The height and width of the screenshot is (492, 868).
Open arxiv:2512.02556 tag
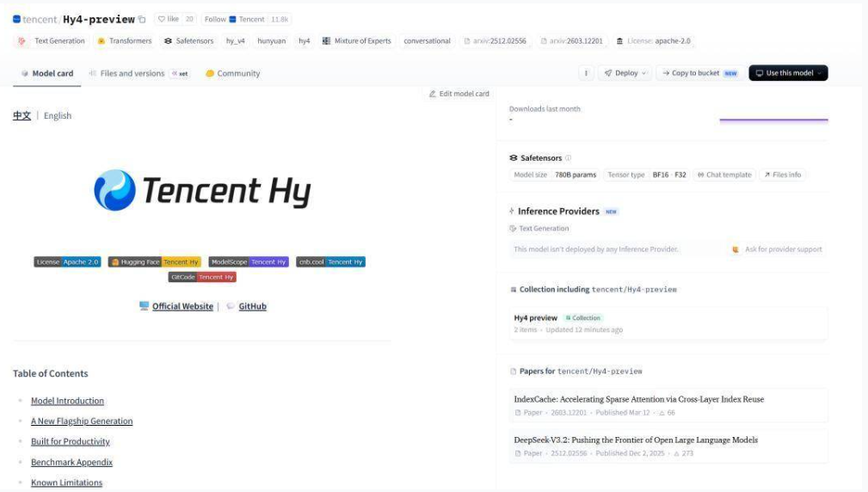tap(495, 41)
